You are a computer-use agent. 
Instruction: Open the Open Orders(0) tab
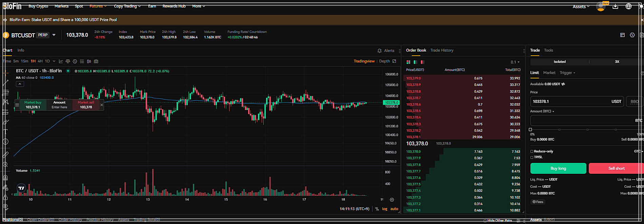pyautogui.click(x=41, y=220)
